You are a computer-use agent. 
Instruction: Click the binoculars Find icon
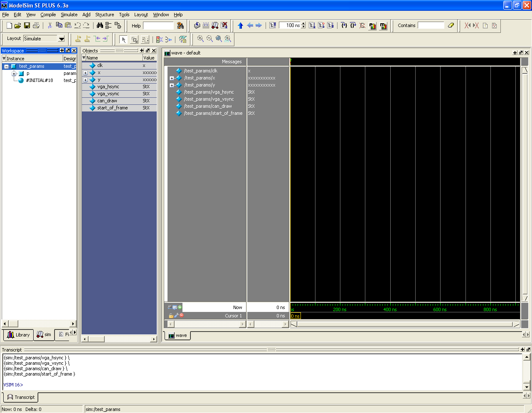coord(100,26)
